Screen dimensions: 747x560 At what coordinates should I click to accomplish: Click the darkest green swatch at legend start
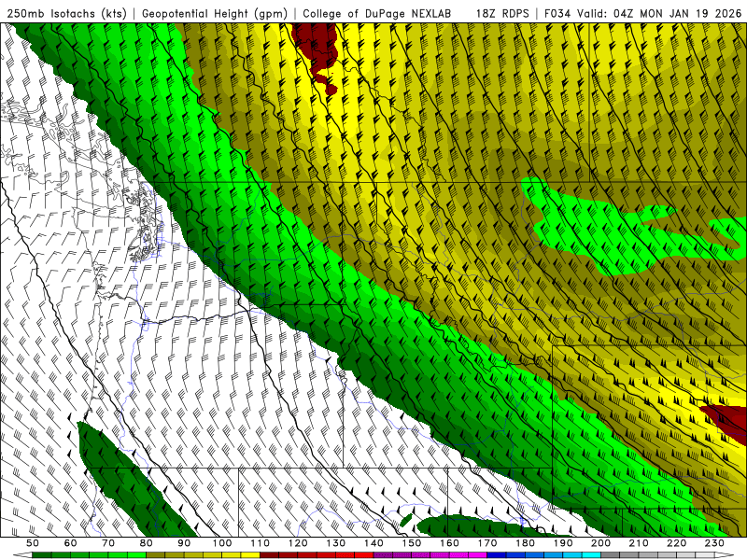coord(42,555)
